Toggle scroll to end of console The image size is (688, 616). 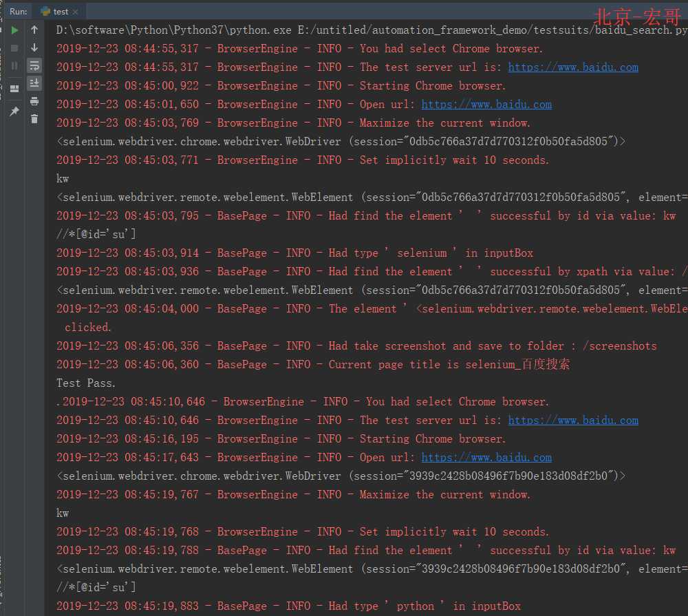coord(34,83)
